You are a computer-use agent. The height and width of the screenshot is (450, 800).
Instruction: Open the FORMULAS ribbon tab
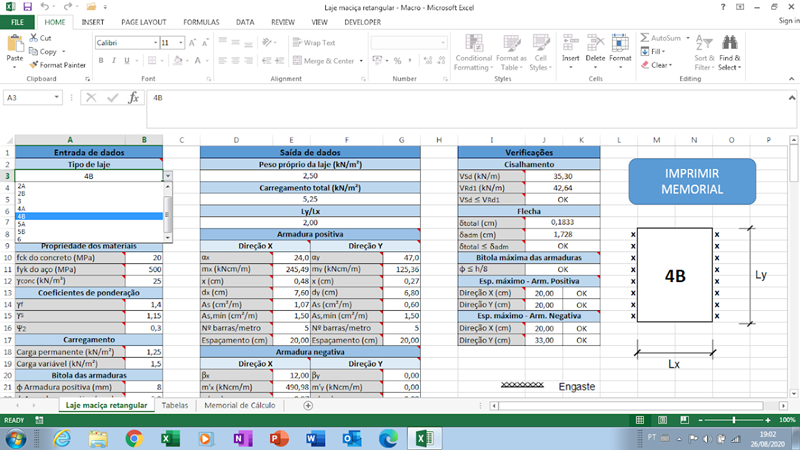201,22
